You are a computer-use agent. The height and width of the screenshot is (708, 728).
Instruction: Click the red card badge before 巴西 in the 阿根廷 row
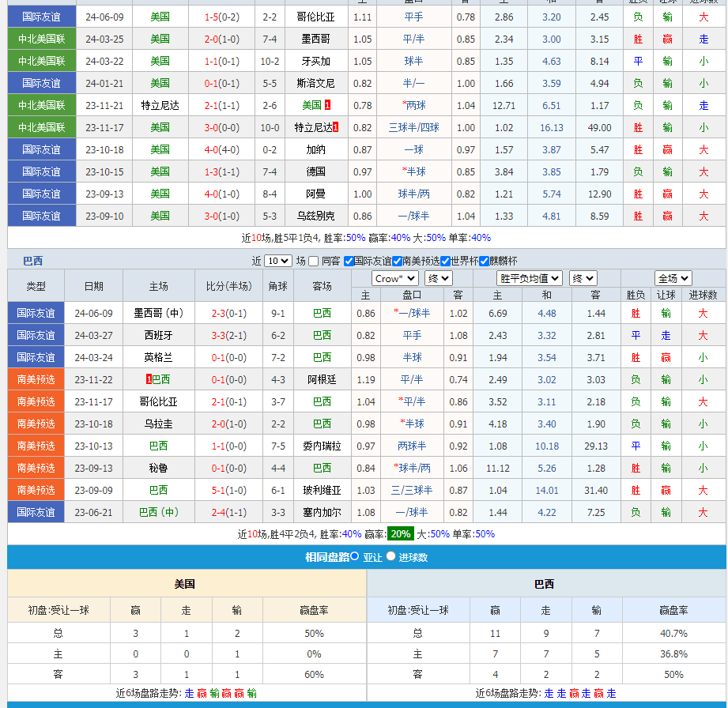(x=149, y=379)
